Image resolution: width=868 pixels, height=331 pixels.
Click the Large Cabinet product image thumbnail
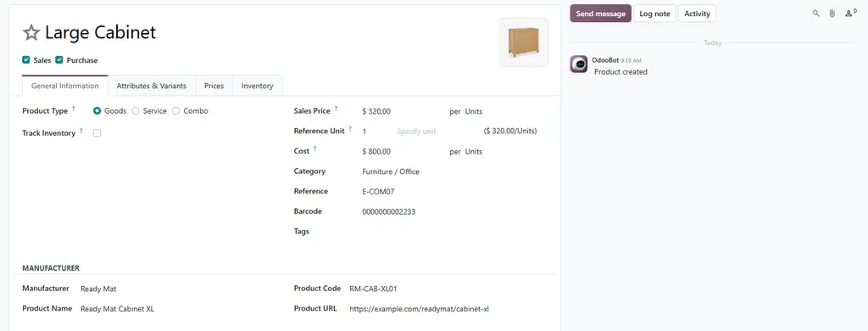click(x=524, y=42)
